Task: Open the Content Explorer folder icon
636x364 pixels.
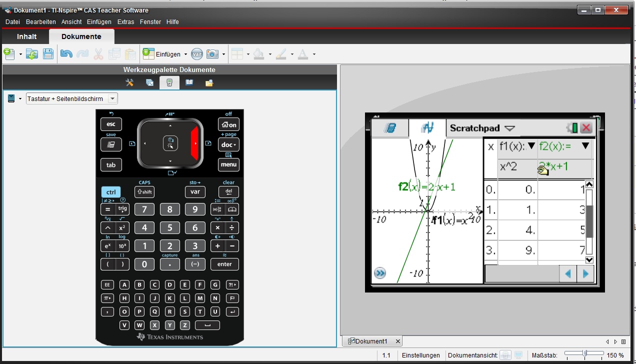Action: pos(209,83)
